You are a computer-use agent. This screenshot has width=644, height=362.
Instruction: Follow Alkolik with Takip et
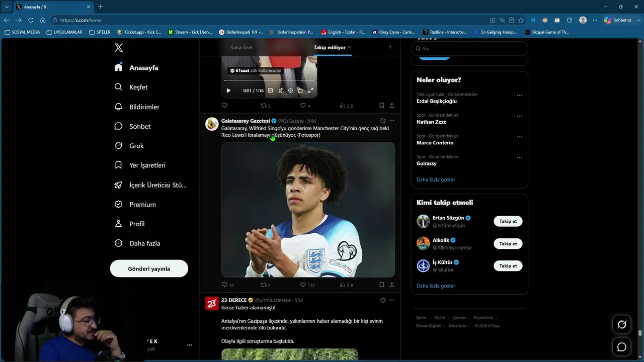[508, 244]
